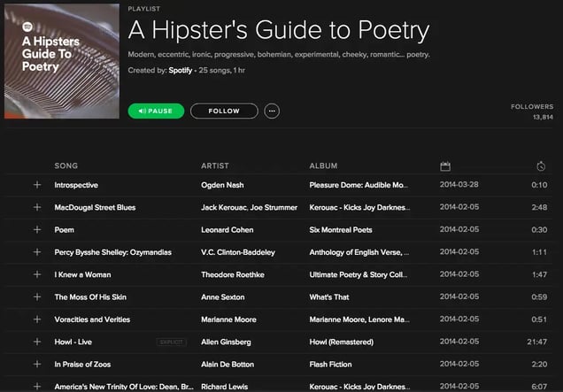Open album Six Montreal Poets
563x392 pixels.
tap(341, 230)
